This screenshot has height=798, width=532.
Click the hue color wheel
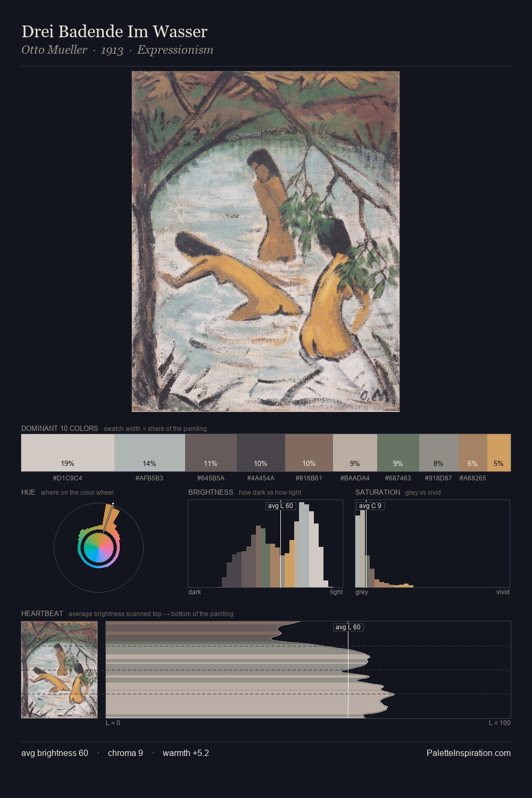pos(98,547)
